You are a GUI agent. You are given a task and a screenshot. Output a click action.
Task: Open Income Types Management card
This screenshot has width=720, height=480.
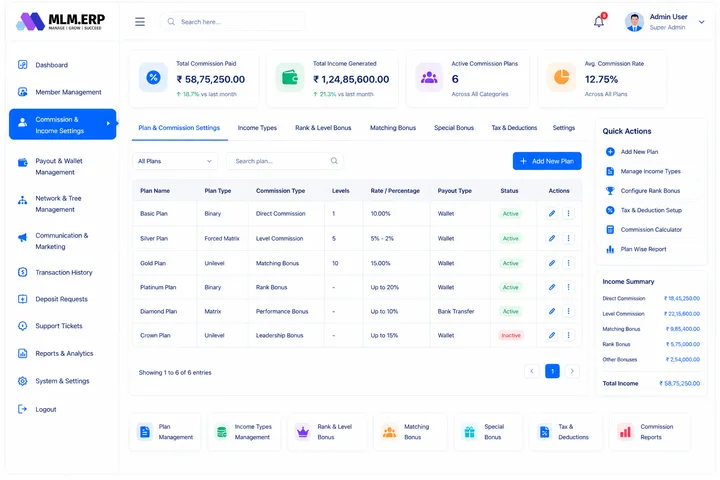click(x=244, y=432)
